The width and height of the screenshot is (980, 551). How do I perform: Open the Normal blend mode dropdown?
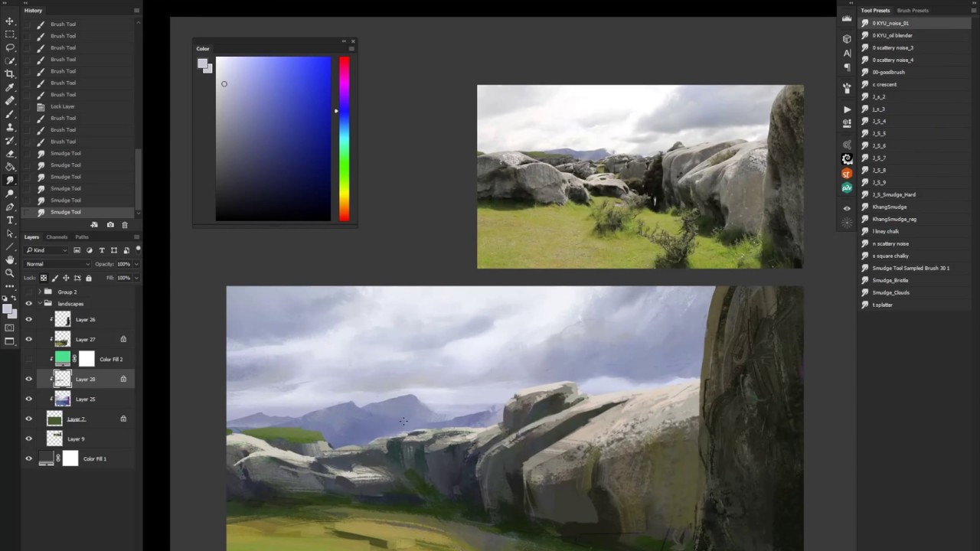[58, 264]
